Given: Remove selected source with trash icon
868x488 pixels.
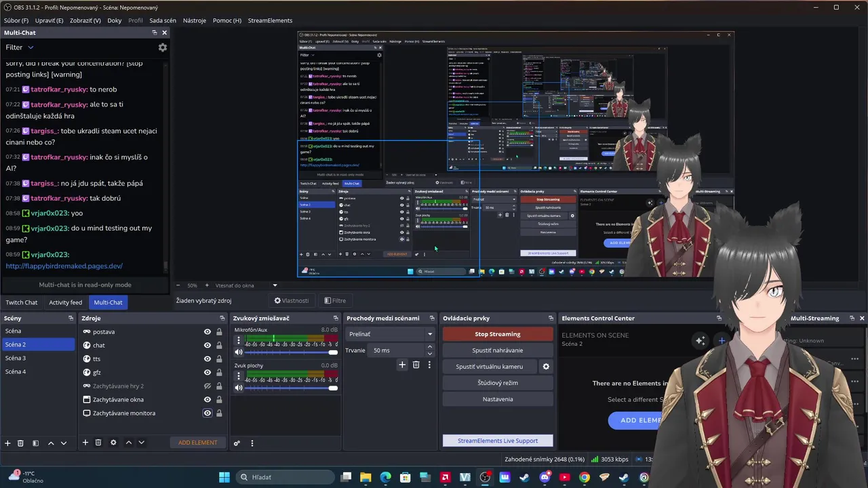Looking at the screenshot, I should pos(98,443).
